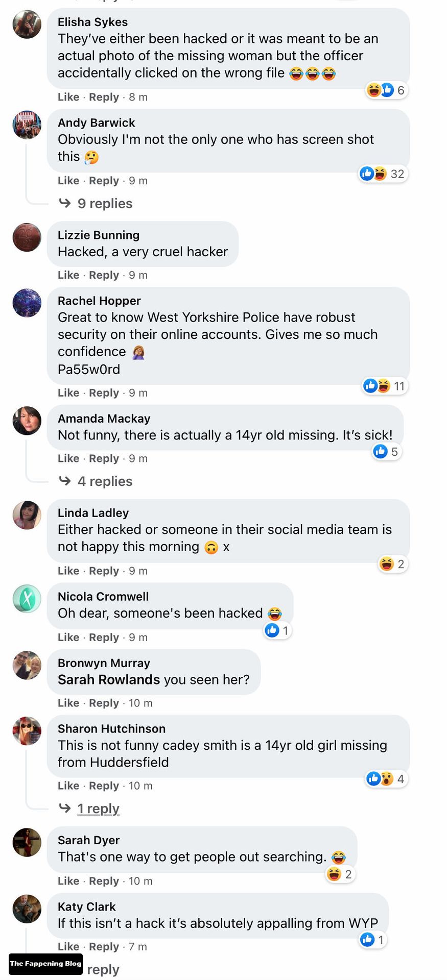Like Elisha Sykes' comment
Viewport: 447px width, 980px height.
tap(68, 97)
